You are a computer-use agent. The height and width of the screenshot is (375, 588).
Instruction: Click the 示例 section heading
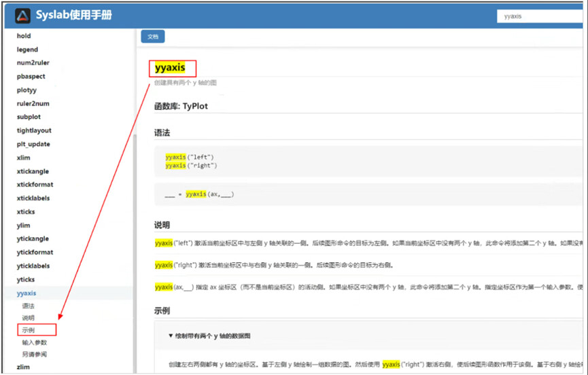click(x=162, y=311)
